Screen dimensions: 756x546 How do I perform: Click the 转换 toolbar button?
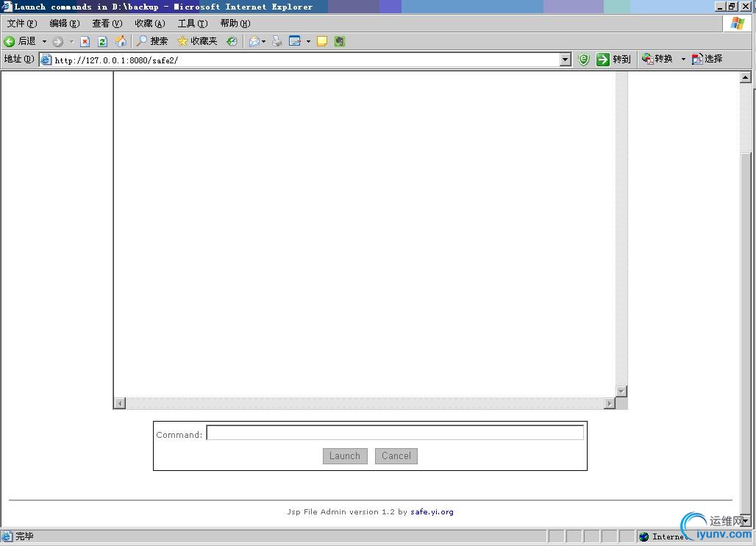657,59
